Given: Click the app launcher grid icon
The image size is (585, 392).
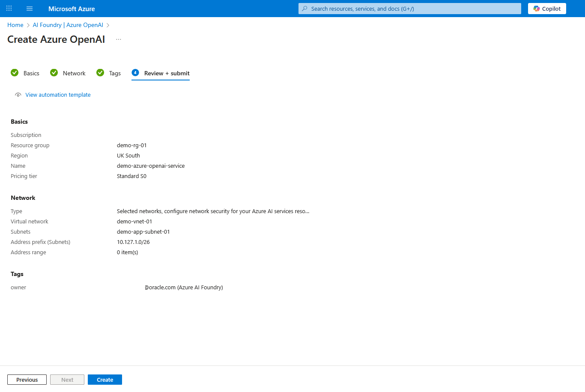Looking at the screenshot, I should click(9, 8).
